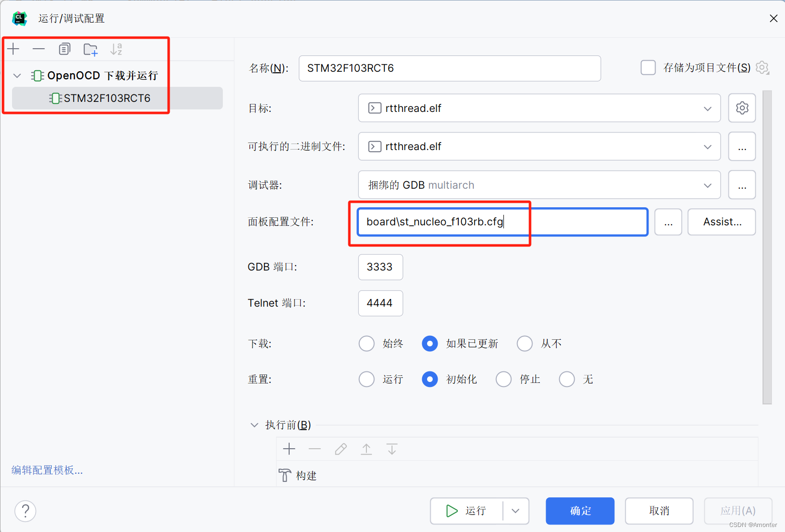Screen dimensions: 785x532
Task: Click the GDB port field 3333
Action: pos(380,267)
